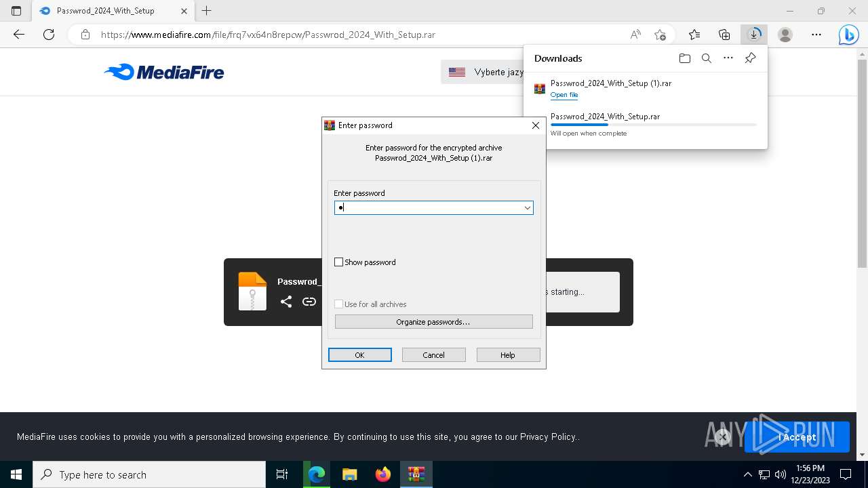Close the Passwrod_2024_With_Setup tab
Screen dimensions: 868x488
(x=184, y=11)
